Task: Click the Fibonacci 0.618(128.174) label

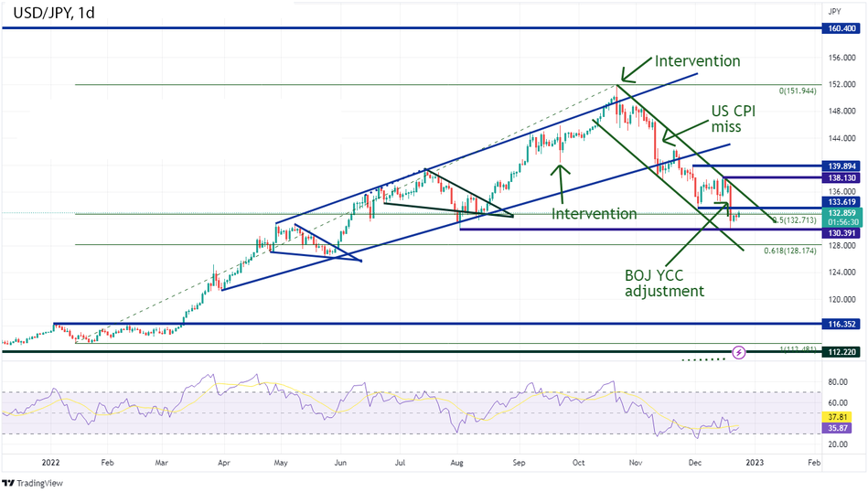Action: [x=790, y=251]
